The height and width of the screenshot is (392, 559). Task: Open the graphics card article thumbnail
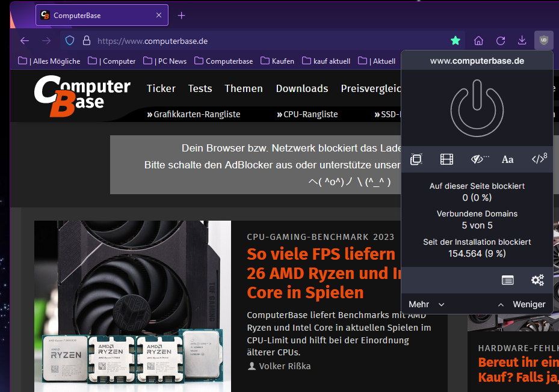[x=132, y=306]
